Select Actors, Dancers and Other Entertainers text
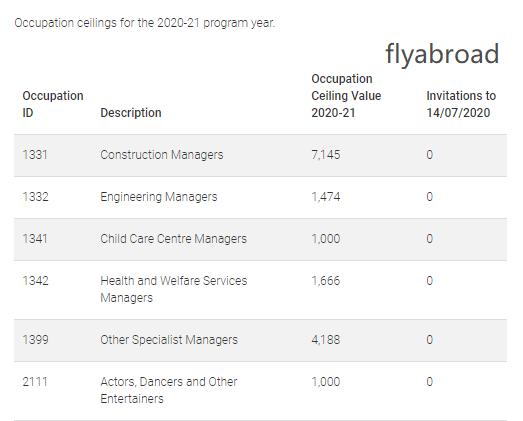Screen dimensions: 523x421 169,390
